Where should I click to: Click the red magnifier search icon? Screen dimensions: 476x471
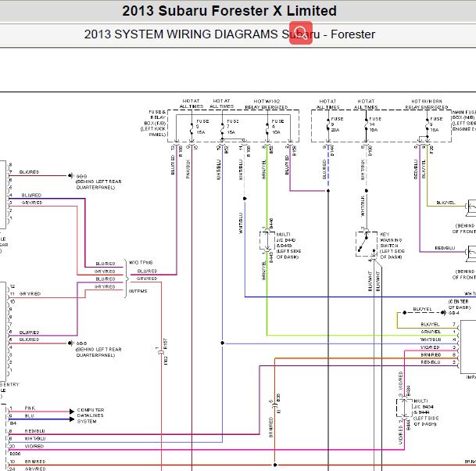301,33
